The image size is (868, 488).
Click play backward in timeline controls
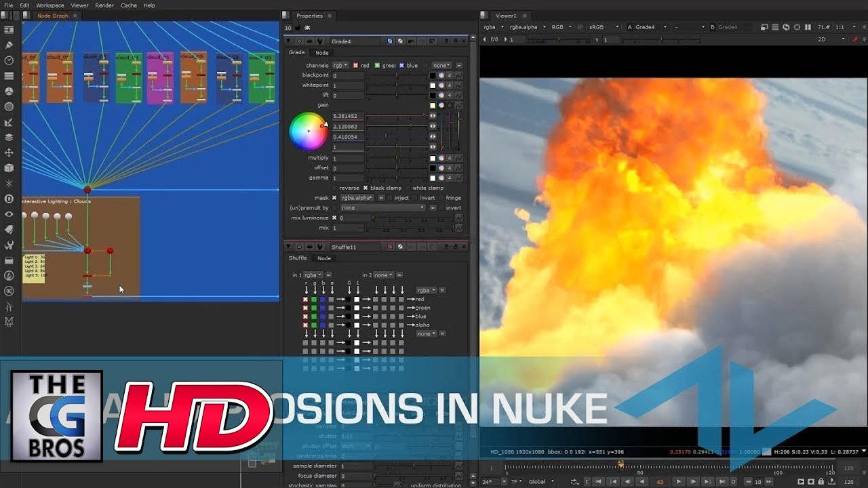point(641,481)
